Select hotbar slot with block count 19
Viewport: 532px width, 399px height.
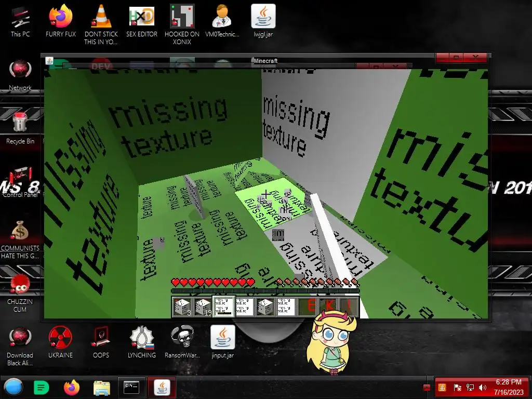click(x=203, y=307)
